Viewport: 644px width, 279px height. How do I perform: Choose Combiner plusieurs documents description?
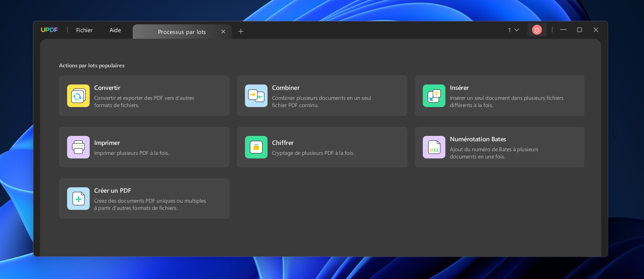[321, 102]
